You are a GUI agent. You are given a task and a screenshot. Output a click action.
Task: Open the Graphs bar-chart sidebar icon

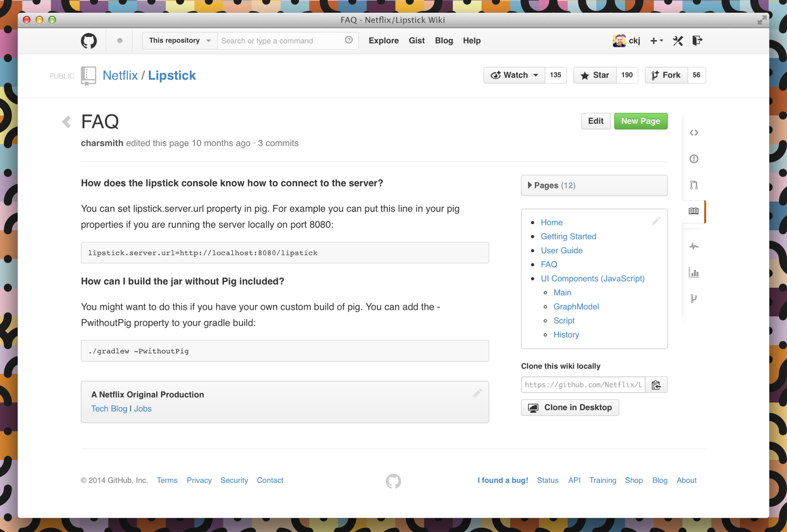click(x=694, y=273)
